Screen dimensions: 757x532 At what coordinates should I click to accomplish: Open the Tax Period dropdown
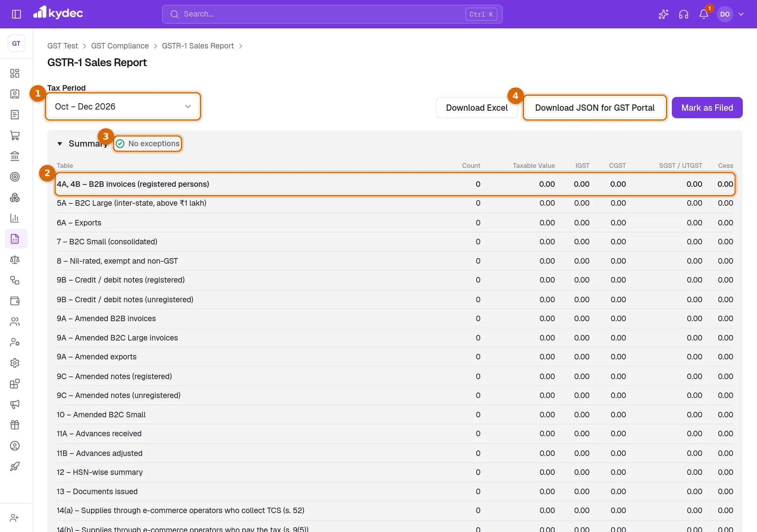coord(123,106)
